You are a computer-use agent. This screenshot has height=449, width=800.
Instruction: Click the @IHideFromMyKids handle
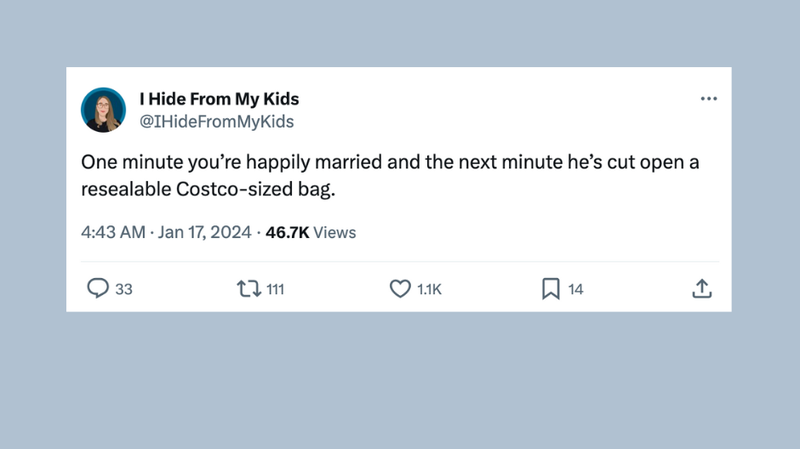[x=216, y=121]
